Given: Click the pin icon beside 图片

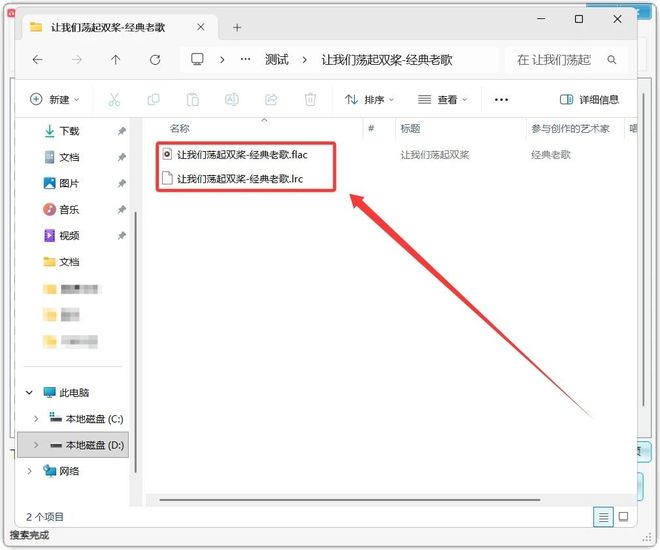Looking at the screenshot, I should [122, 183].
